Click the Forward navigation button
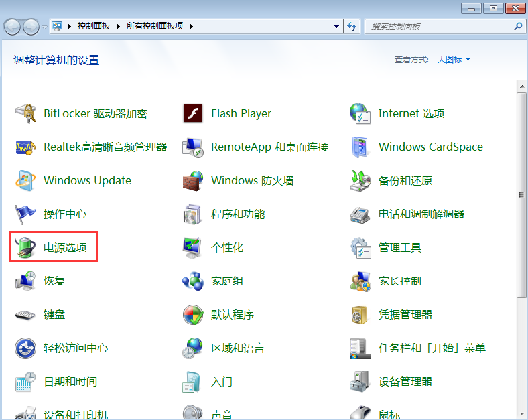Screen dimensions: 528x420 pyautogui.click(x=31, y=27)
